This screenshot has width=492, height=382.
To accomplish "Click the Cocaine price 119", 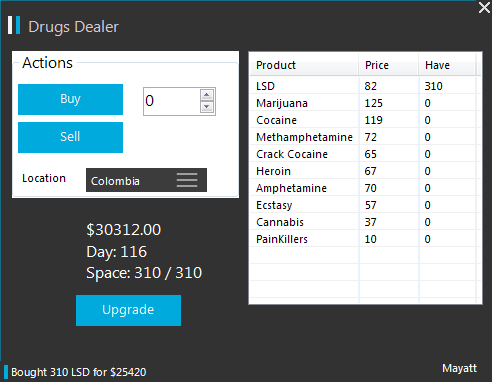I will click(373, 120).
